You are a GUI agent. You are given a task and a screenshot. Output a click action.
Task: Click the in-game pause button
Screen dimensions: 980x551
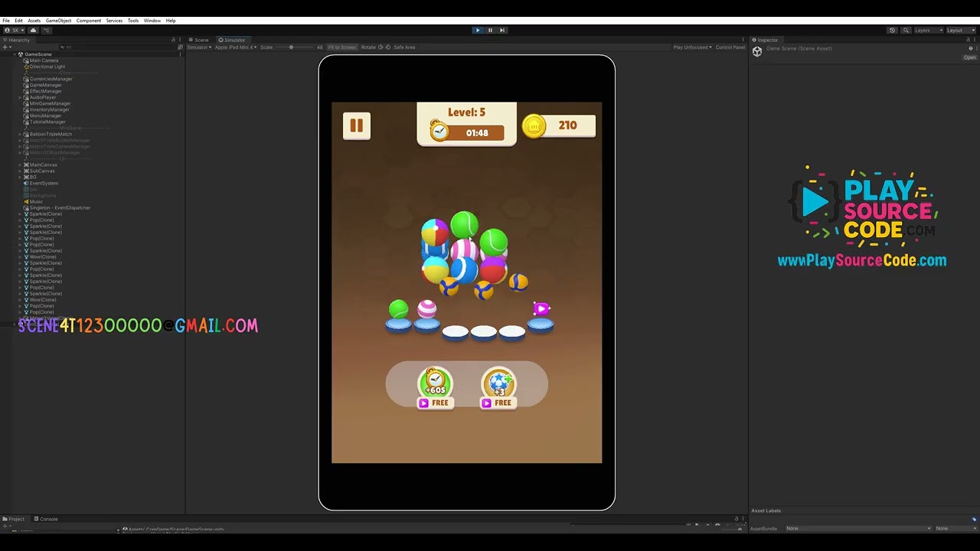357,126
